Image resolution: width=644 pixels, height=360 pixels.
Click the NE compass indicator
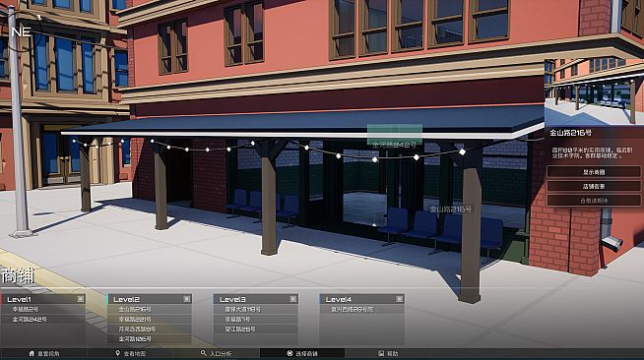pos(21,32)
